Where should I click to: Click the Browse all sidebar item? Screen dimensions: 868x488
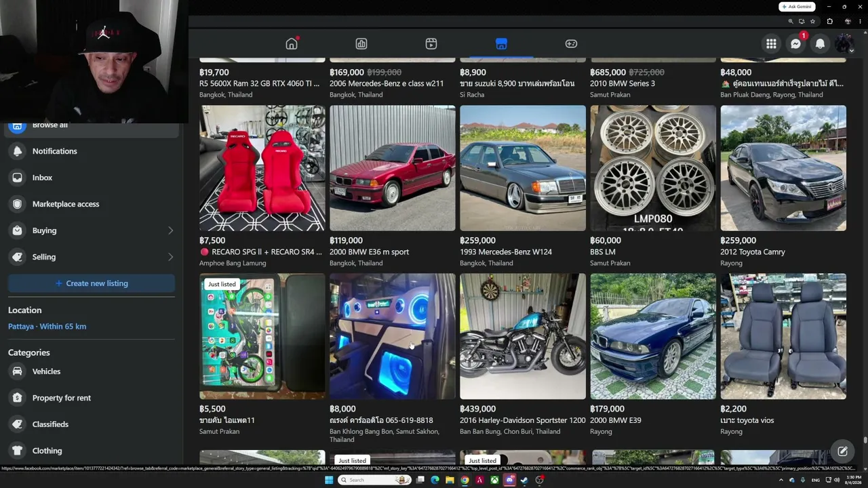[92, 126]
